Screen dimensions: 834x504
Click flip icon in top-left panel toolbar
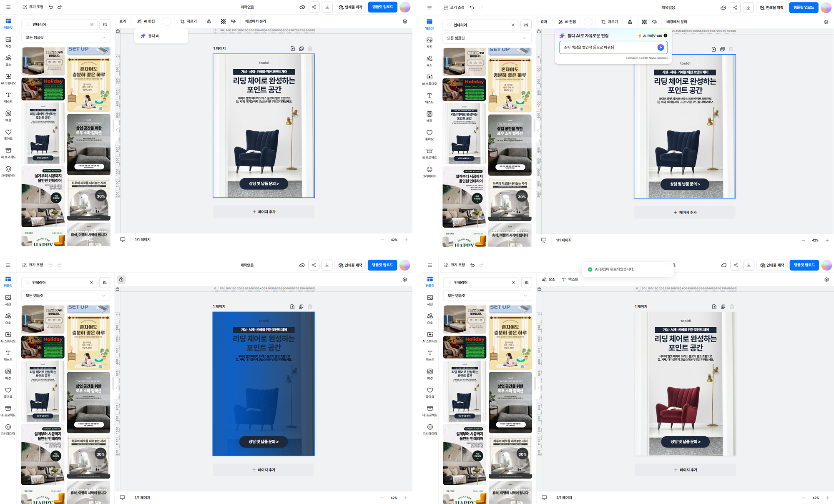click(209, 21)
